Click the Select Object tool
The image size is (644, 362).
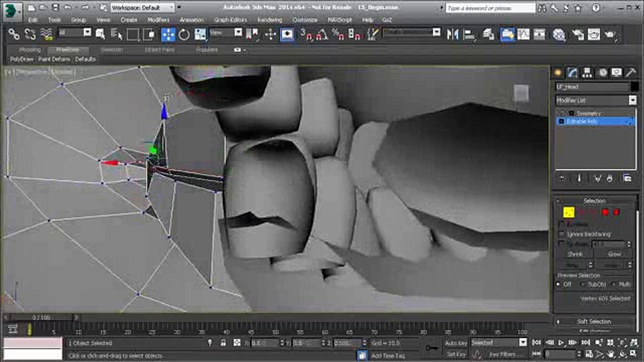100,34
